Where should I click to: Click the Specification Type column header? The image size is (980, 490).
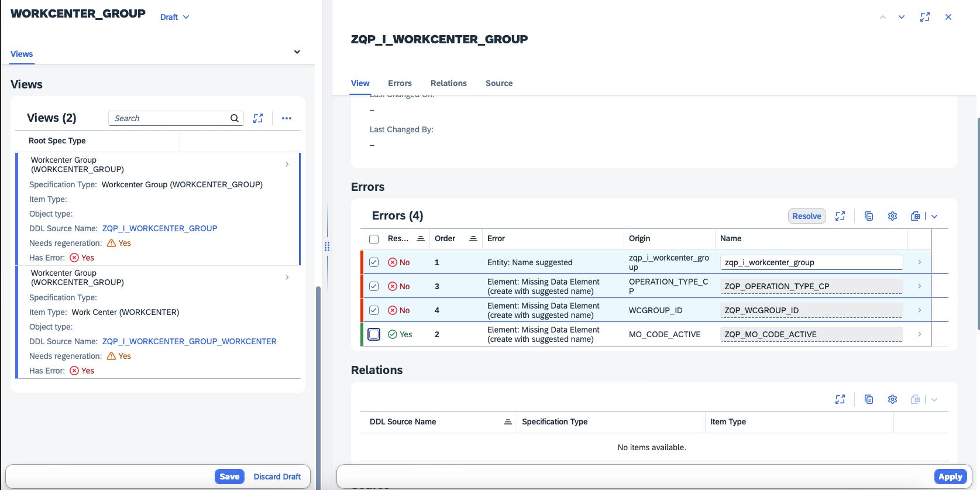click(611, 422)
